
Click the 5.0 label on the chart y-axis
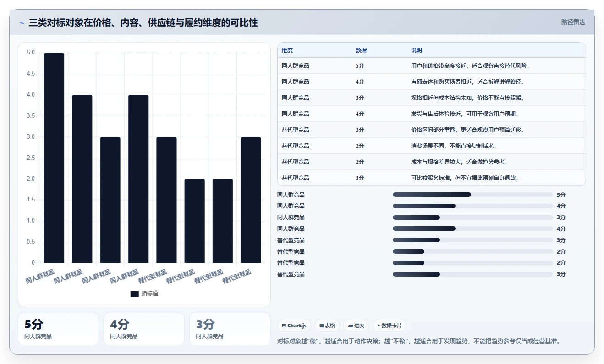click(31, 53)
